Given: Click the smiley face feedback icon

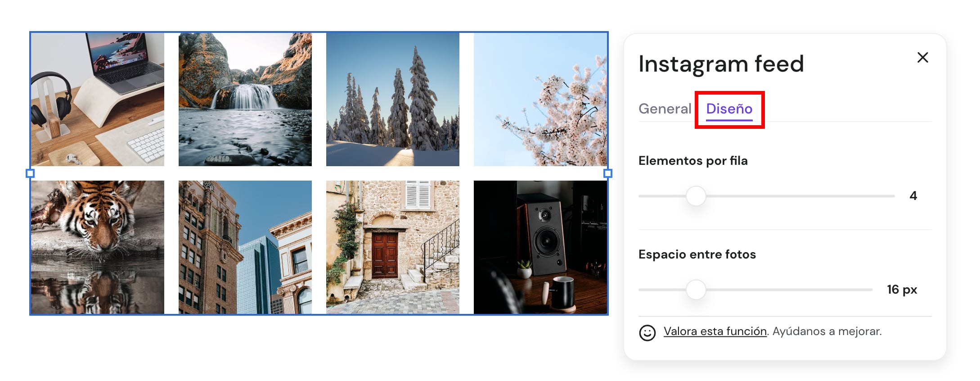Looking at the screenshot, I should click(x=647, y=333).
